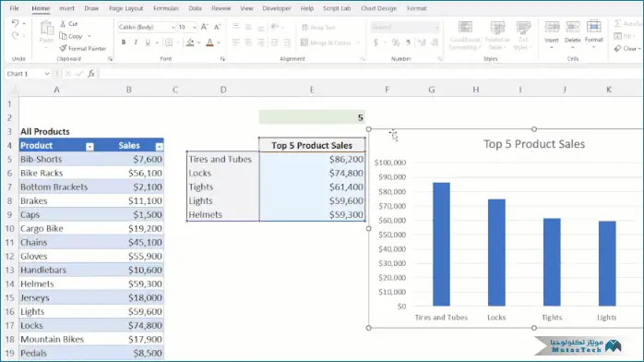Align text left icon
Viewport: 644px width, 362px height.
pos(236,42)
